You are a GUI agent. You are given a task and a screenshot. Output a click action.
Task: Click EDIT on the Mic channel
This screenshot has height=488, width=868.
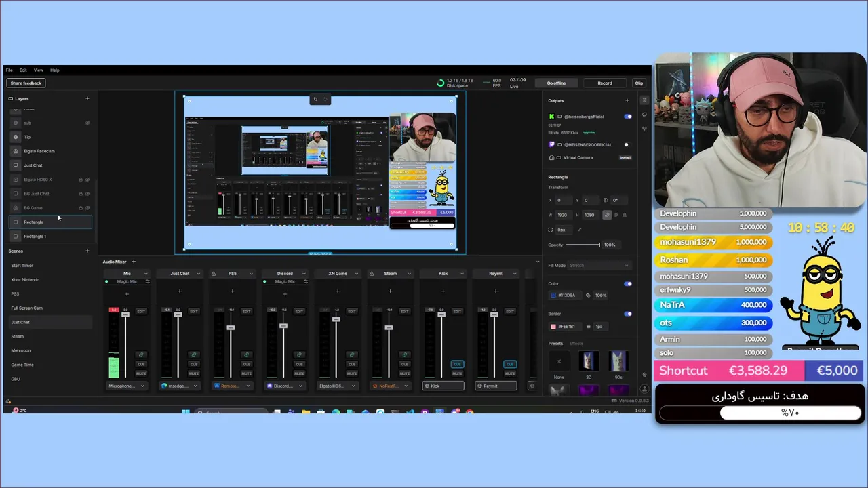[141, 312]
